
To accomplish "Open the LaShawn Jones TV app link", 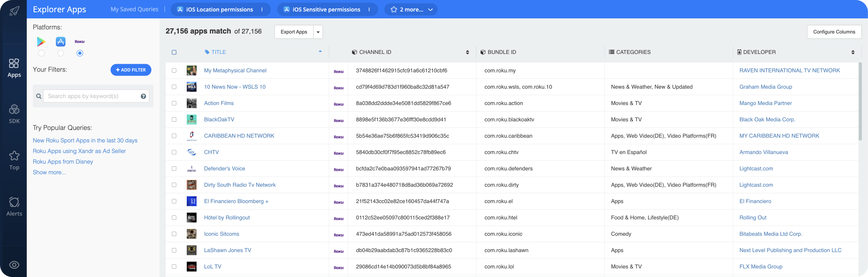I will [x=228, y=250].
